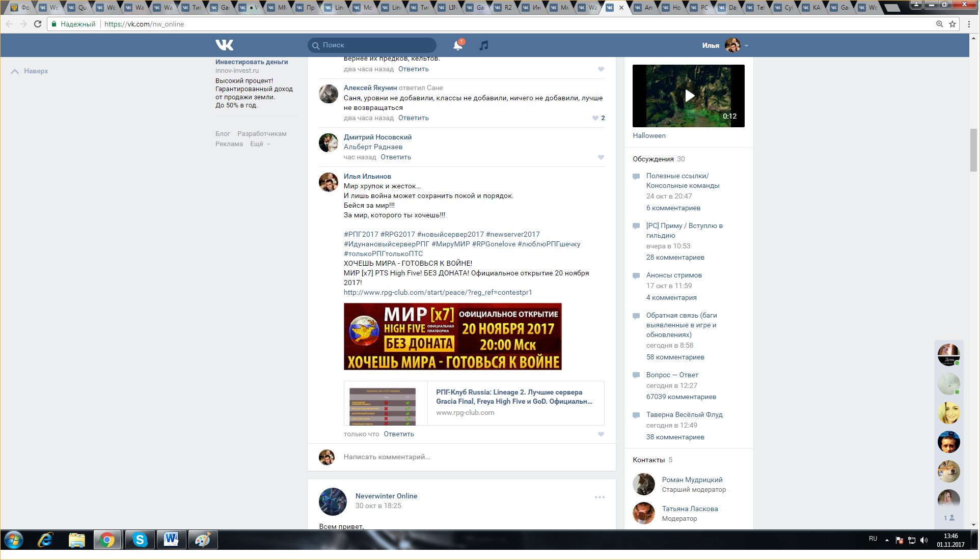Open Таверна Весёлый Флуд discussion

pos(684,414)
